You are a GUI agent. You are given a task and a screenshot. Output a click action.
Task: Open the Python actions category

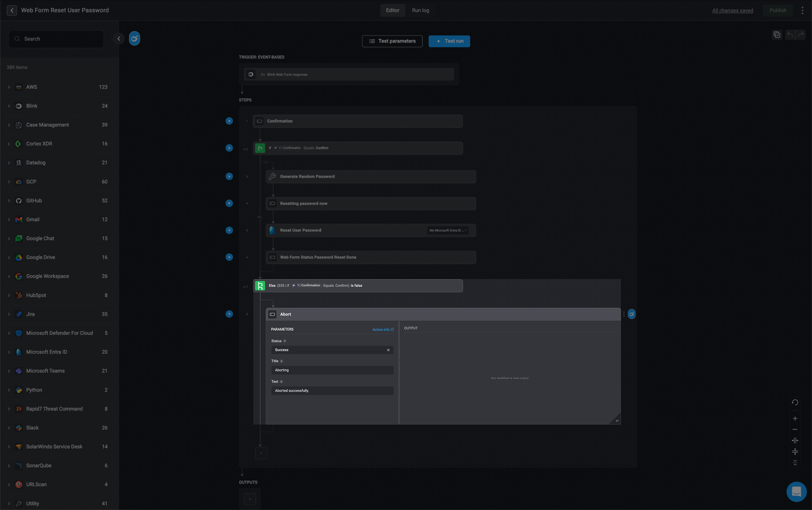59,390
